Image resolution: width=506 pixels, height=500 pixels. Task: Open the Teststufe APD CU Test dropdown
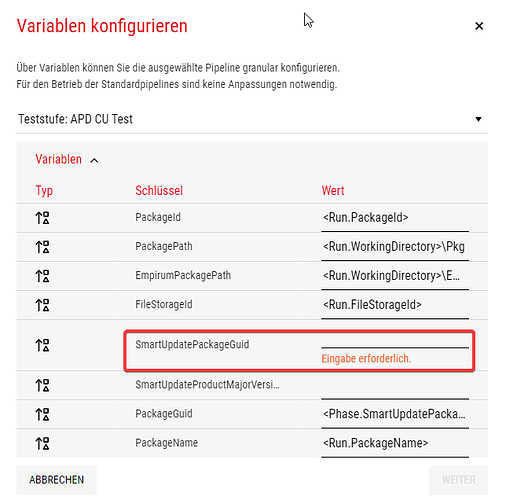(x=252, y=119)
